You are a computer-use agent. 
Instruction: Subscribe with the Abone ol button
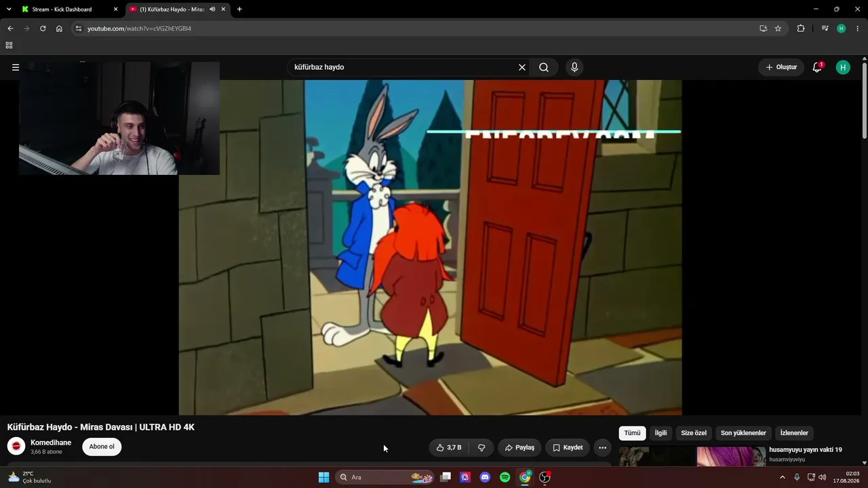point(102,447)
